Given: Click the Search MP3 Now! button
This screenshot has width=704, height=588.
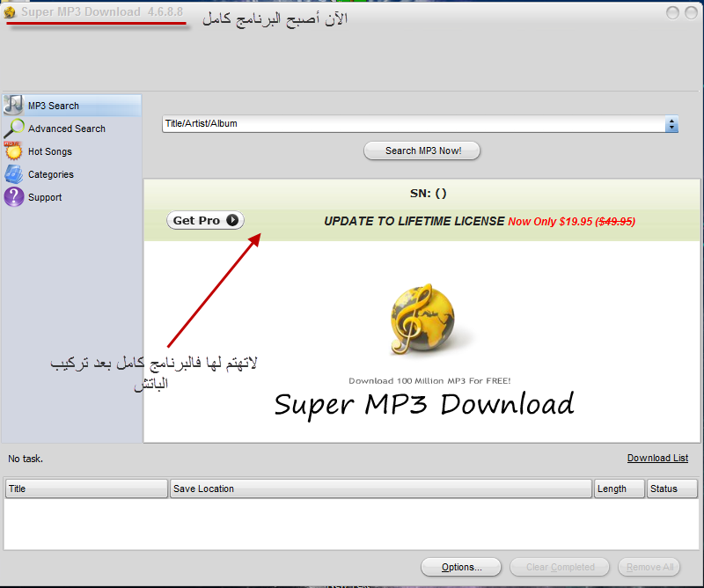Looking at the screenshot, I should tap(422, 151).
